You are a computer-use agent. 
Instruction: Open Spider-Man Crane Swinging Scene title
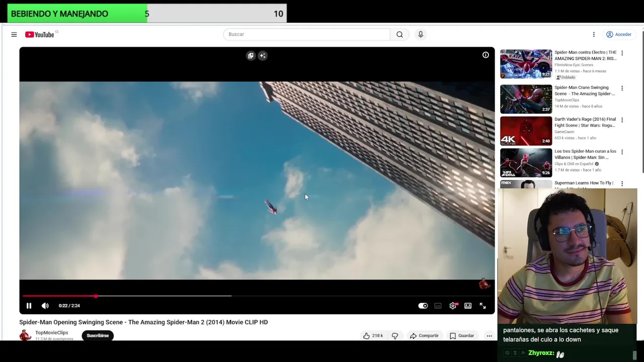585,90
